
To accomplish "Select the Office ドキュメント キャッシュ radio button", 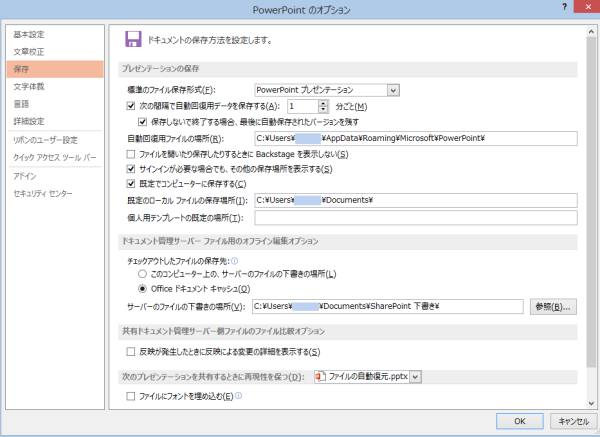I will 142,288.
